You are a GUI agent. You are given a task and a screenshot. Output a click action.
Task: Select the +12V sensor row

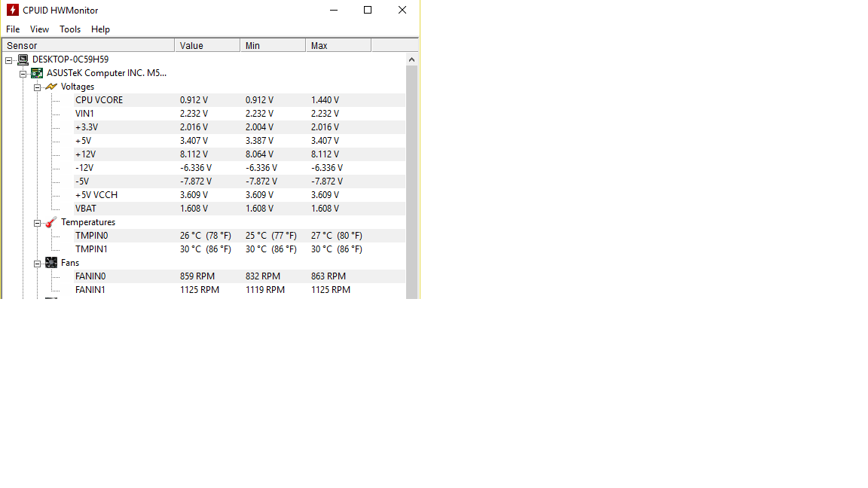[x=239, y=154]
